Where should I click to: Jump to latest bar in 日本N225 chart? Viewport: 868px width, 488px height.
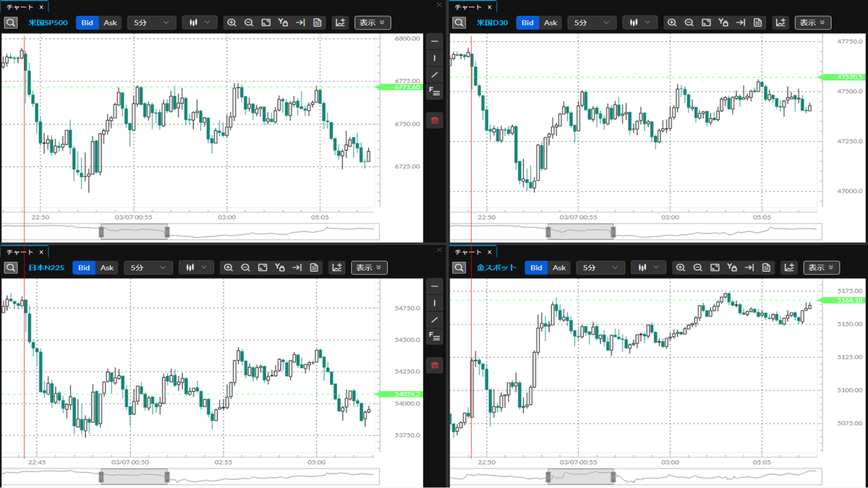coord(297,267)
